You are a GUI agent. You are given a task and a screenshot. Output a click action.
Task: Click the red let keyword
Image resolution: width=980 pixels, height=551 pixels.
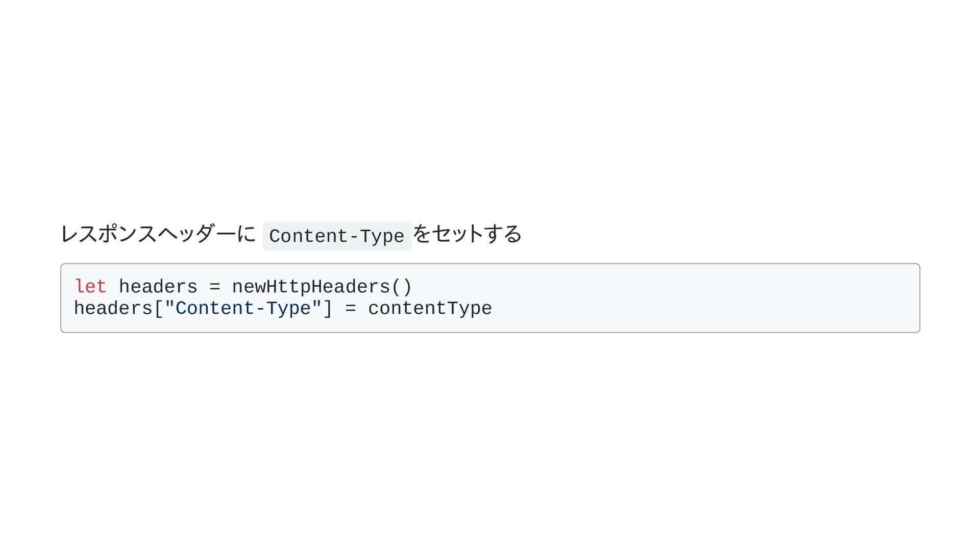tap(90, 287)
